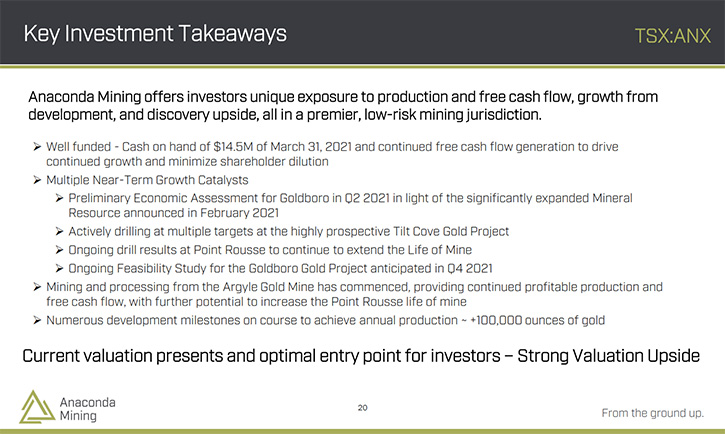
Task: Click the arrow bullet beside Preliminary Economic Assessment
Action: coord(59,198)
